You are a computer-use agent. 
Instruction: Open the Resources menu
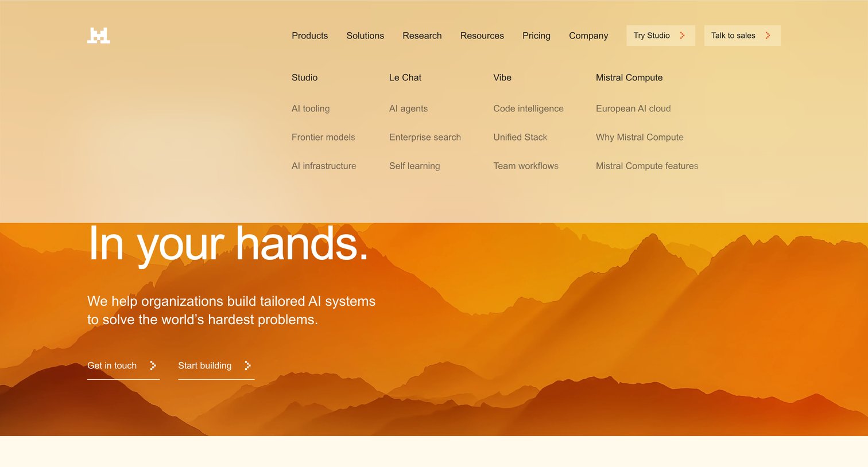482,36
